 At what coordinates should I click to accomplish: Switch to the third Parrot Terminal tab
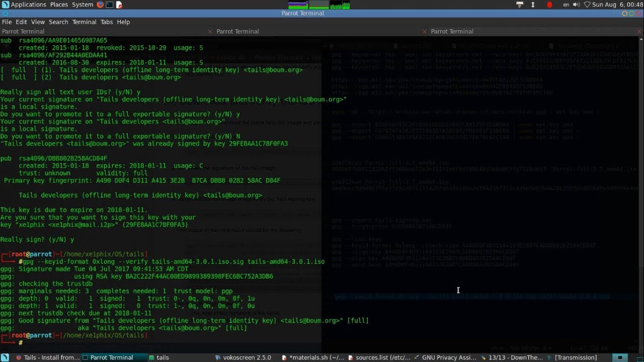point(536,31)
